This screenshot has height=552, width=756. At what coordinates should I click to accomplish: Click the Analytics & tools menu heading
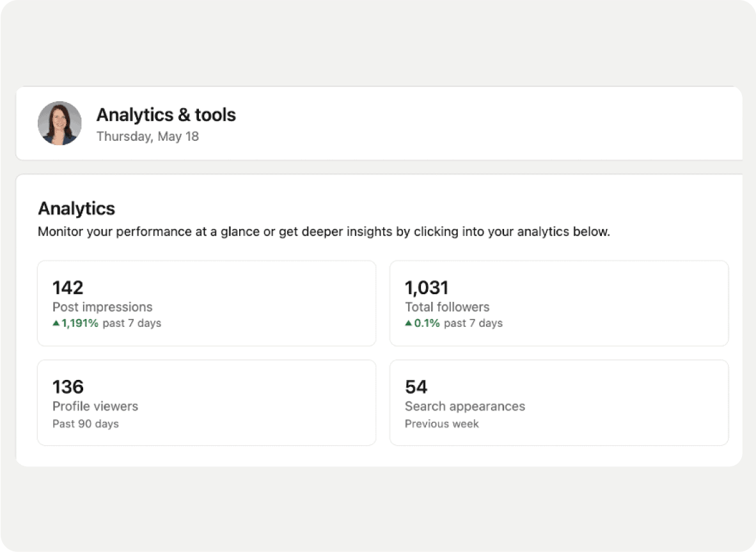click(x=166, y=115)
